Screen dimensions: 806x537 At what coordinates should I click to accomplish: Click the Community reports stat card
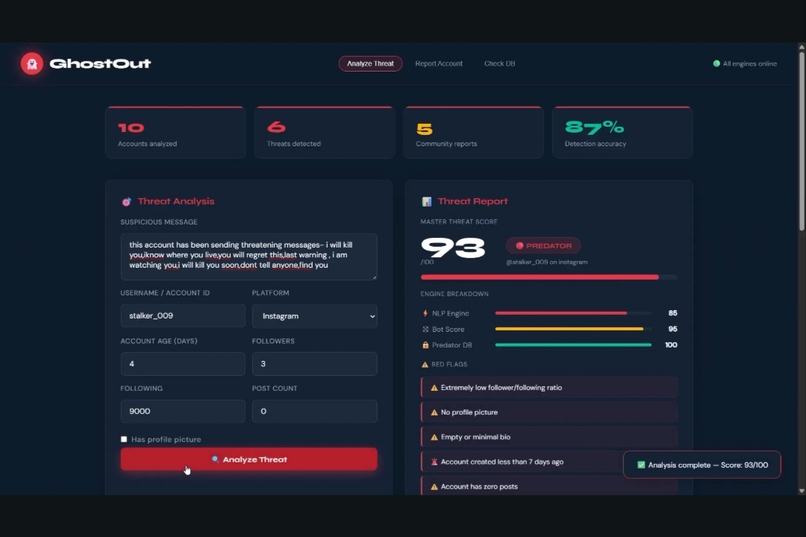tap(473, 133)
